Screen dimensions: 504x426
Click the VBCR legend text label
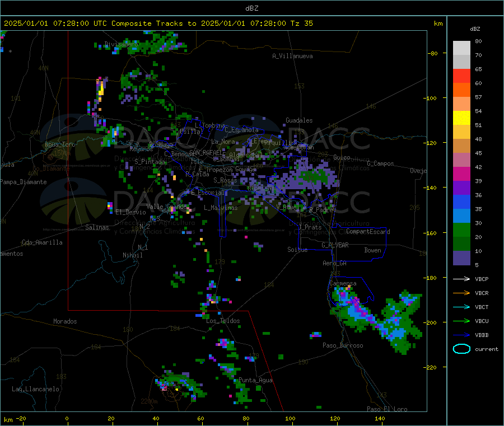coord(482,293)
